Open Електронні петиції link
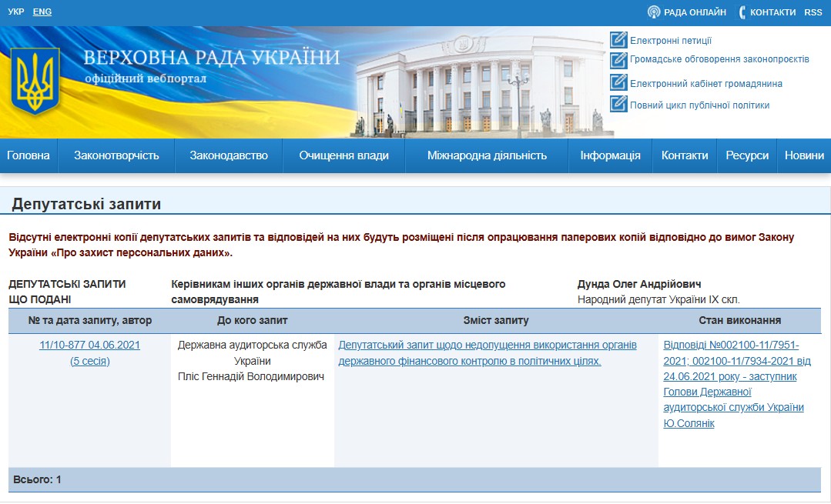Viewport: 831px width, 504px height. tap(670, 41)
